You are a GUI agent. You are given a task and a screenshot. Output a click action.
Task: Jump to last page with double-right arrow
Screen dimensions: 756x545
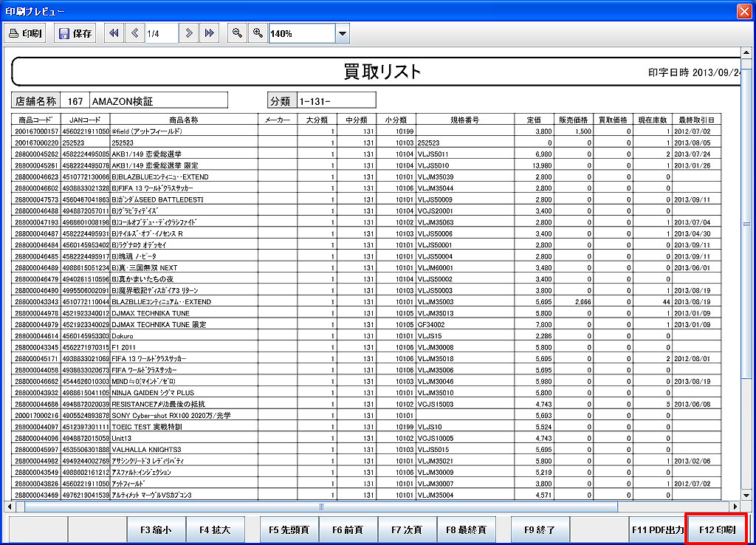tap(210, 33)
